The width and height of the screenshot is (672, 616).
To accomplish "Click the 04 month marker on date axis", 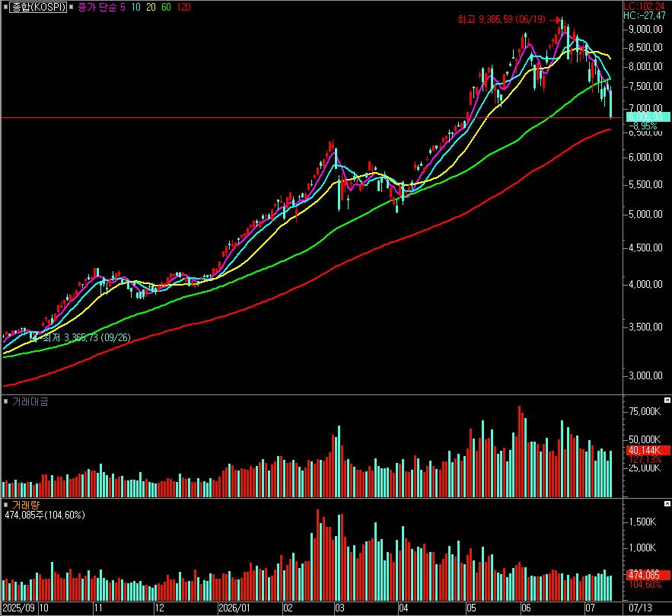I will click(x=403, y=608).
